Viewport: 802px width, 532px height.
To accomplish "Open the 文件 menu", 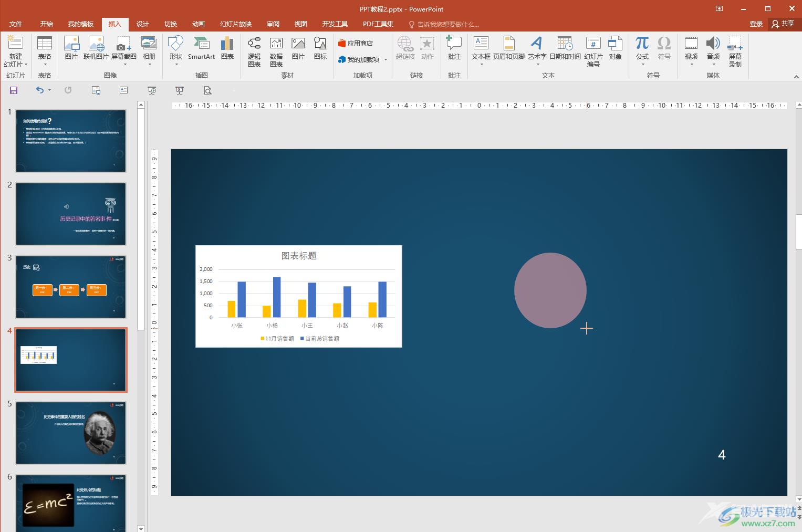I will coord(16,24).
